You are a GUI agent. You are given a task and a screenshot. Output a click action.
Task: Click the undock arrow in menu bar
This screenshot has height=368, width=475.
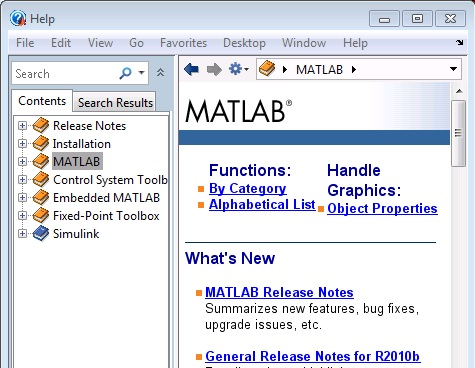coord(460,42)
